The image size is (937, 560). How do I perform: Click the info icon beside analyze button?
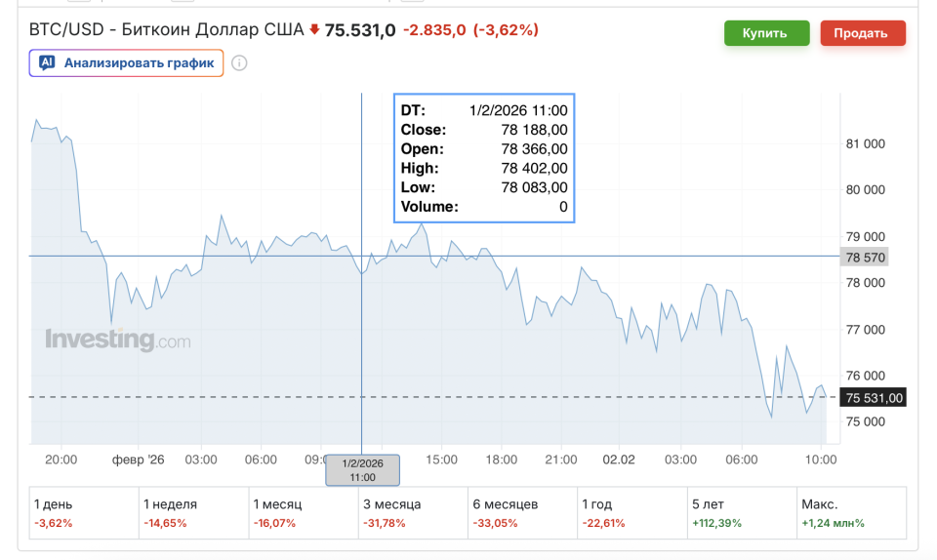240,63
